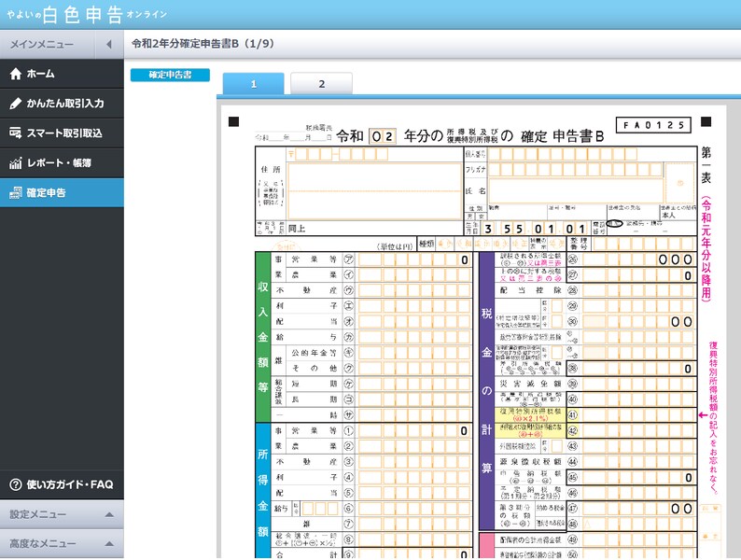This screenshot has width=741, height=560.
Task: Click the 氏名 name input field
Action: coord(576,191)
